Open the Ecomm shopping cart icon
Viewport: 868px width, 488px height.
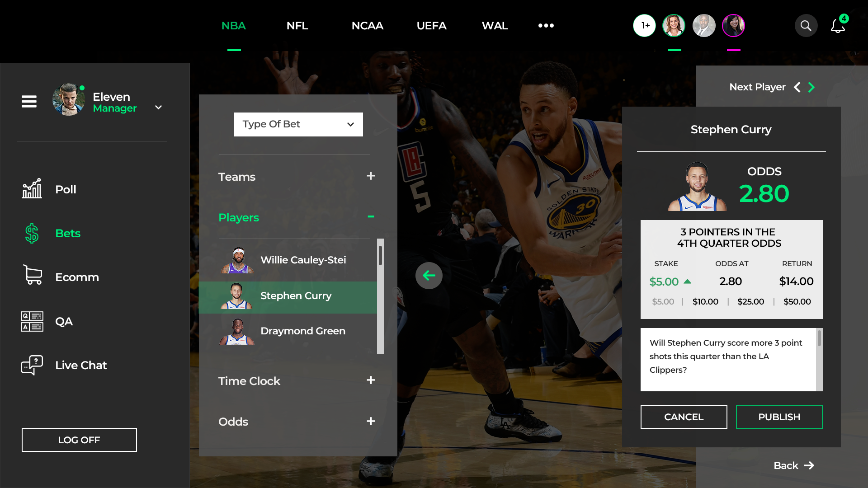click(32, 275)
